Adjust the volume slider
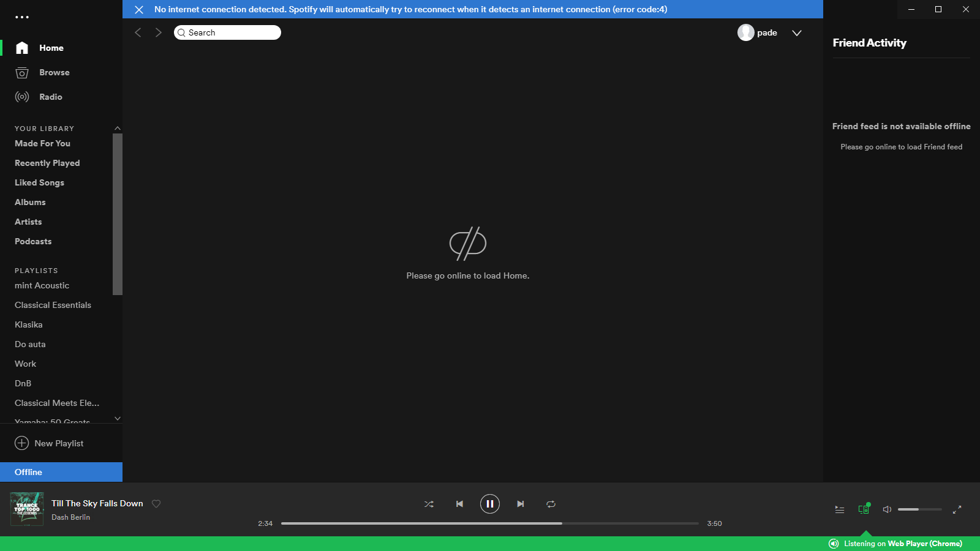This screenshot has width=980, height=551. pos(920,509)
